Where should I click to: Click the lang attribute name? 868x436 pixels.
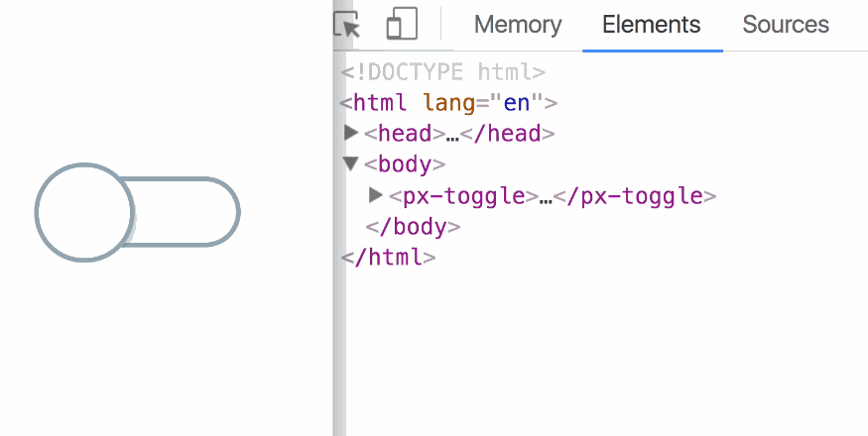click(x=449, y=103)
